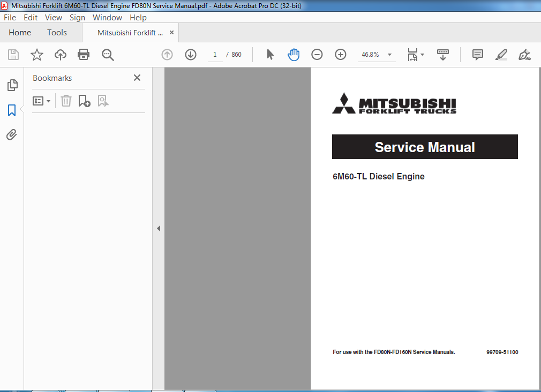Open the Window menu
The width and height of the screenshot is (541, 392).
pyautogui.click(x=107, y=18)
